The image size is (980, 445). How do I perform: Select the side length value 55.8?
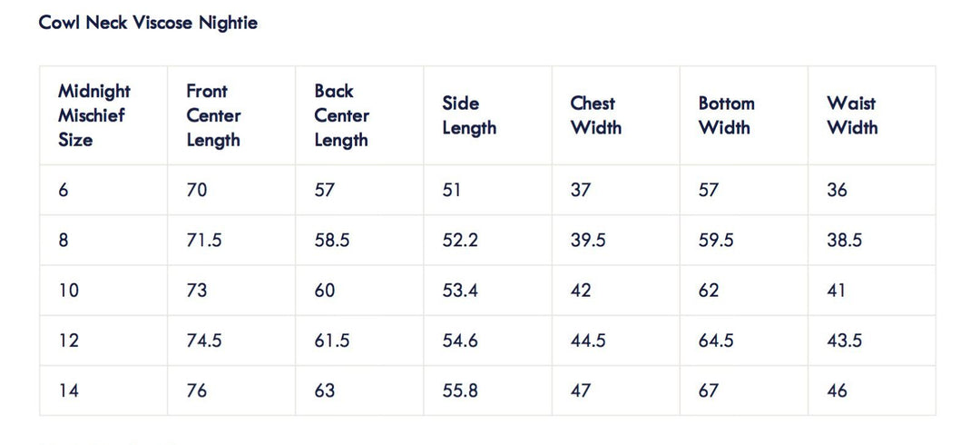[x=460, y=391]
